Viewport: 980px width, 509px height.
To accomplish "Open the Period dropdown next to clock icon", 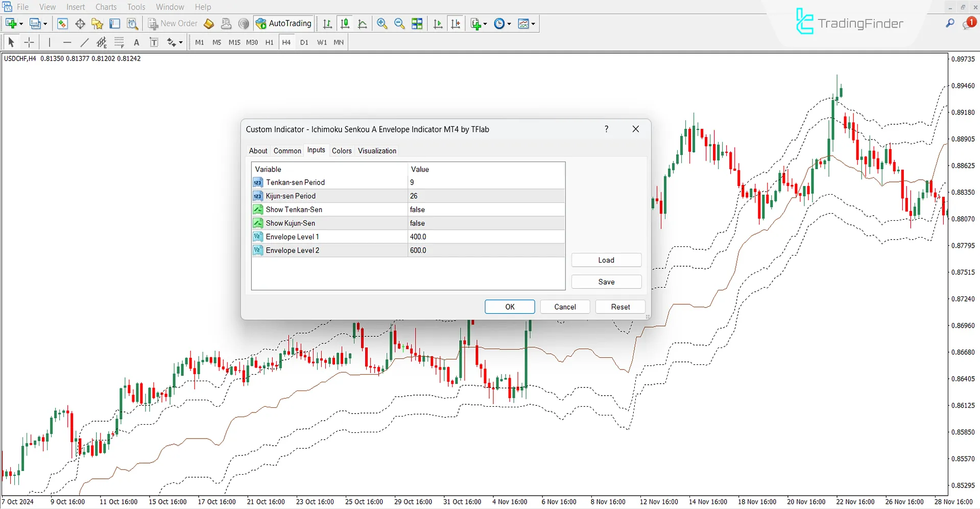I will click(509, 24).
